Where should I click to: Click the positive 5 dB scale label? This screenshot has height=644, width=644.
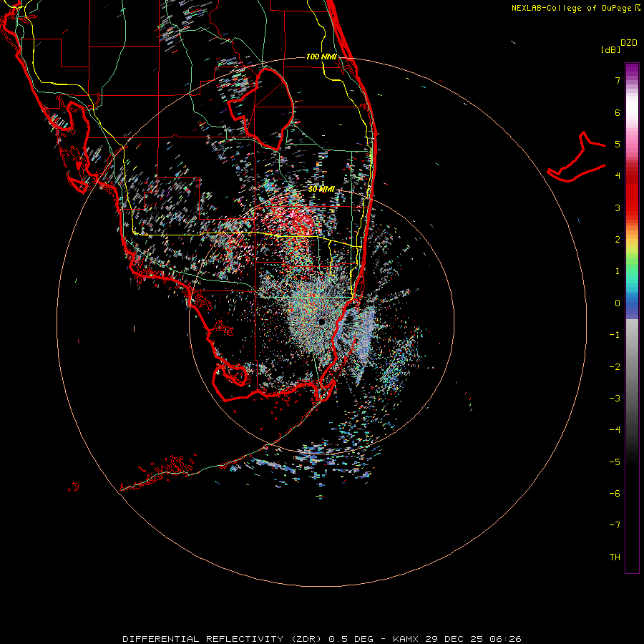coord(618,144)
